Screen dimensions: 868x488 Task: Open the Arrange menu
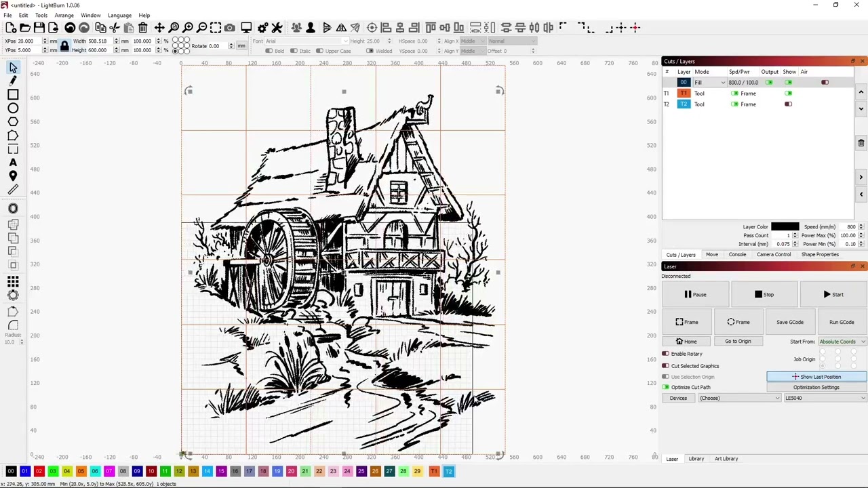[64, 15]
